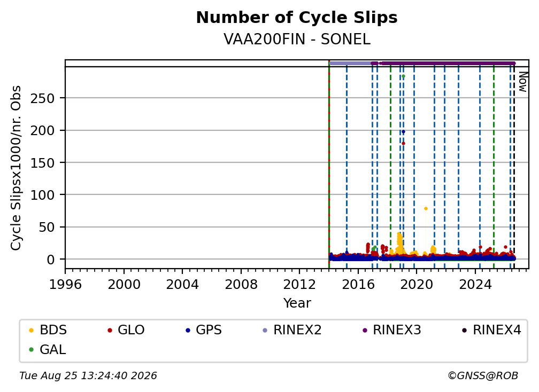539x392 pixels.
Task: Click the y-axis tick label 150
Action: (x=43, y=163)
